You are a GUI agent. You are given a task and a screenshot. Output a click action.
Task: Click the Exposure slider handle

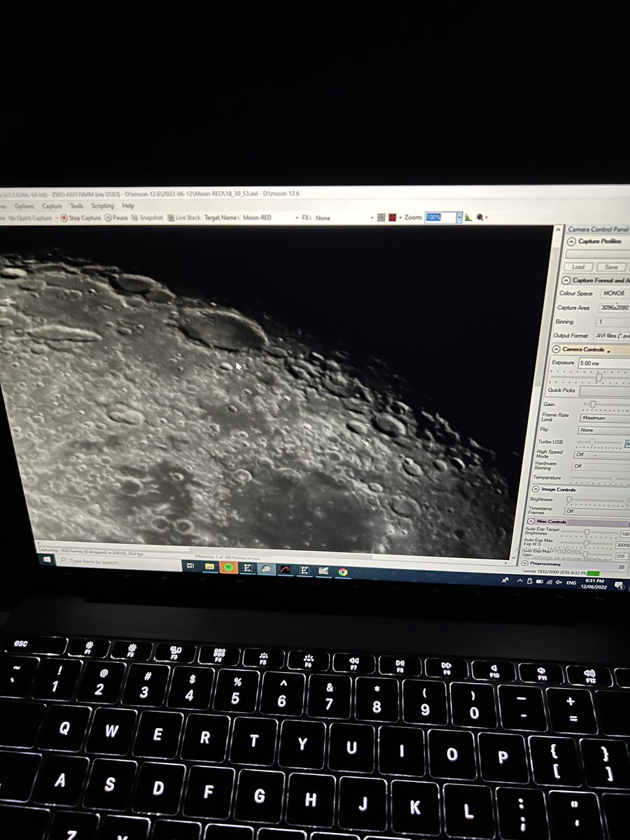(598, 377)
